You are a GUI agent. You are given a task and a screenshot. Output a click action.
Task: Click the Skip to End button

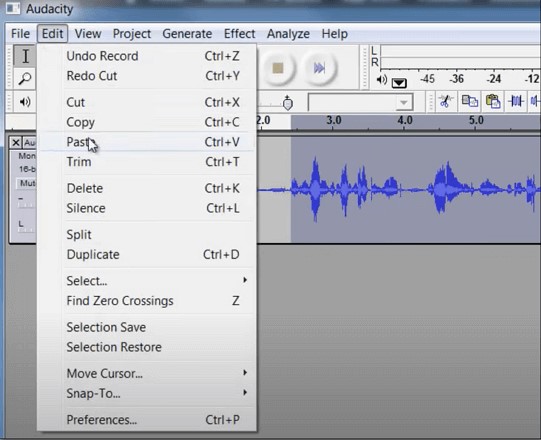(x=319, y=68)
